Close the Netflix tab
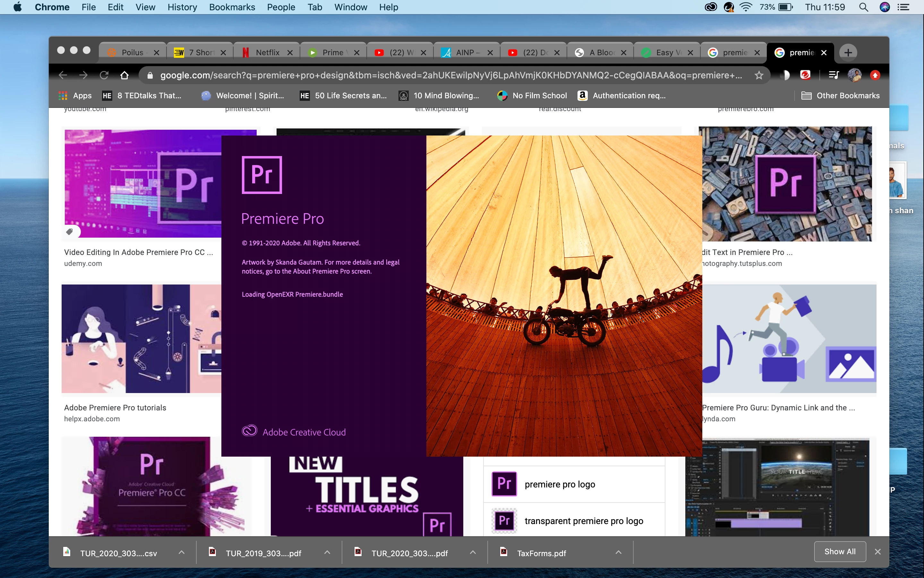This screenshot has width=924, height=578. click(x=290, y=53)
